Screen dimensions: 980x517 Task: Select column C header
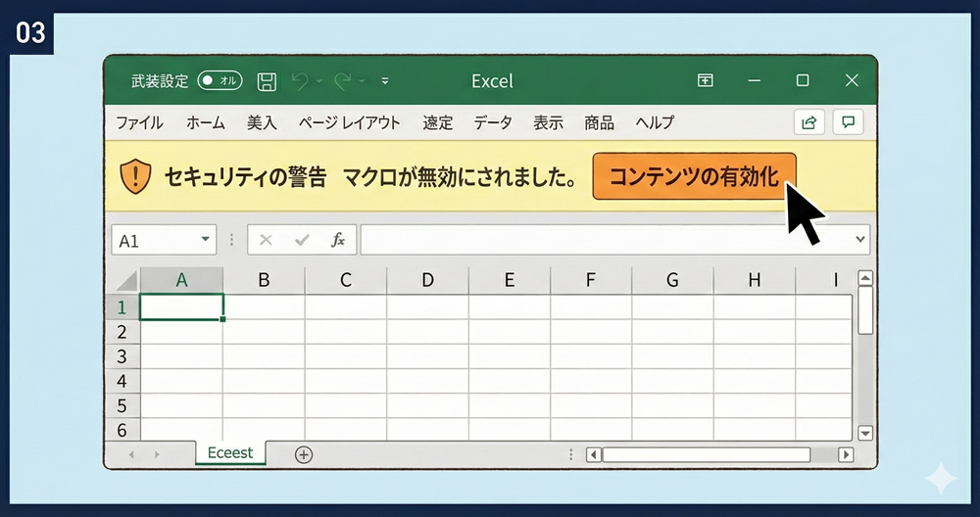[346, 280]
